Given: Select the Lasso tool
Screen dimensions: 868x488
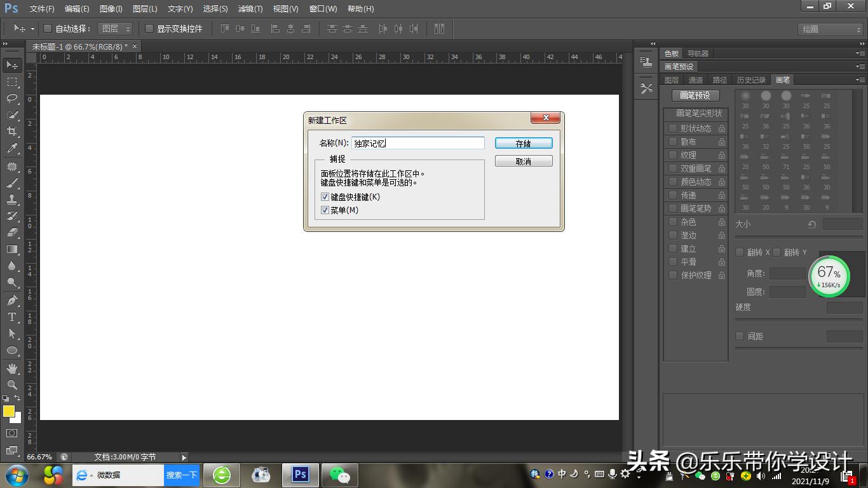Looking at the screenshot, I should tap(12, 98).
